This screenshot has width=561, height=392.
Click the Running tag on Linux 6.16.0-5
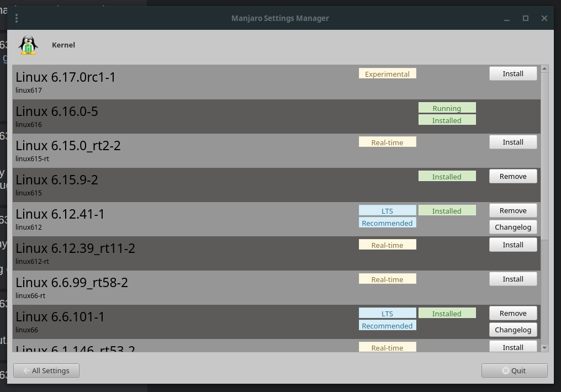(447, 108)
